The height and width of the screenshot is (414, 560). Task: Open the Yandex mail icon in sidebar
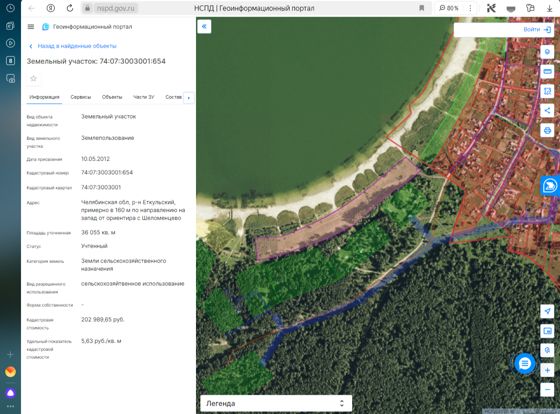click(x=10, y=372)
